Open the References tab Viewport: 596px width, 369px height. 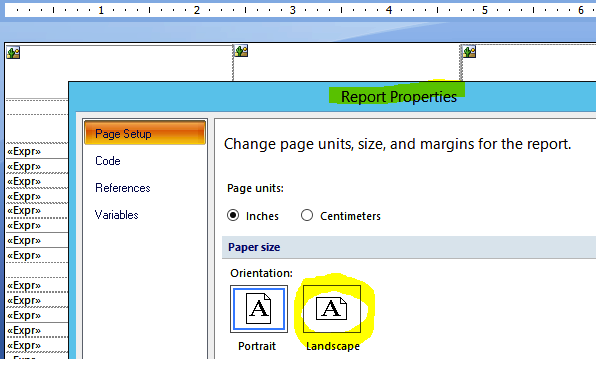tap(123, 188)
